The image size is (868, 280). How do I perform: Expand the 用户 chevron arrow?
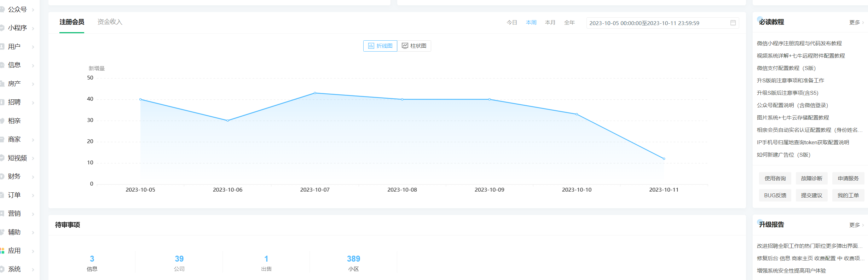pyautogui.click(x=33, y=47)
